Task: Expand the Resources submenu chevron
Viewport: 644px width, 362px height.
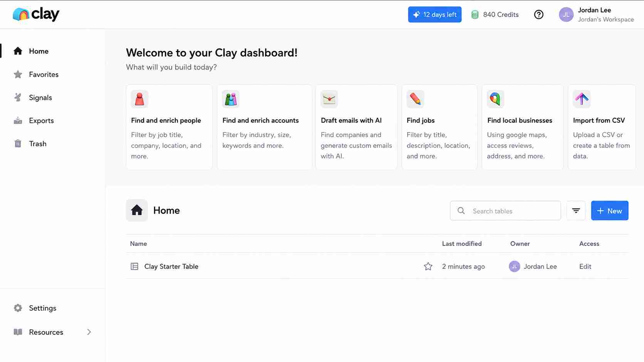Action: [89, 332]
